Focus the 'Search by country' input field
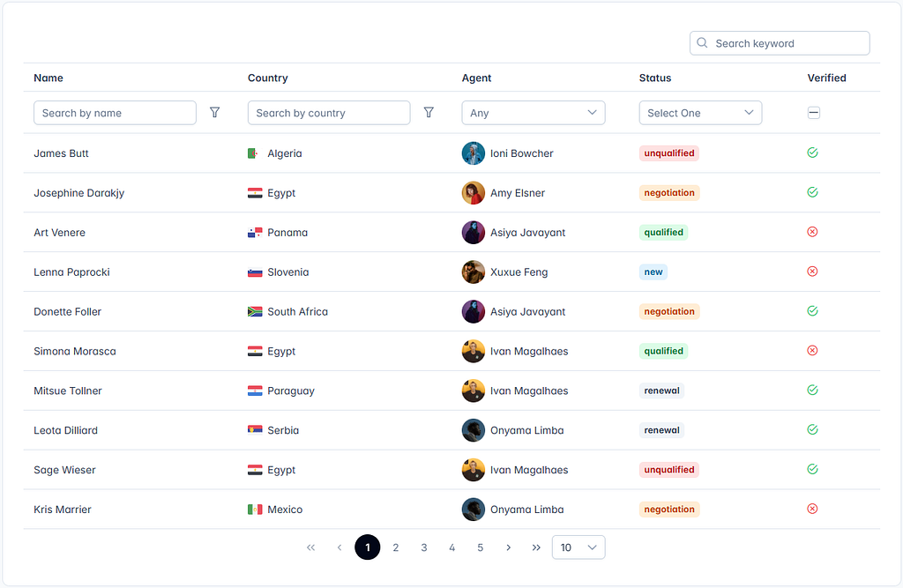 tap(329, 113)
